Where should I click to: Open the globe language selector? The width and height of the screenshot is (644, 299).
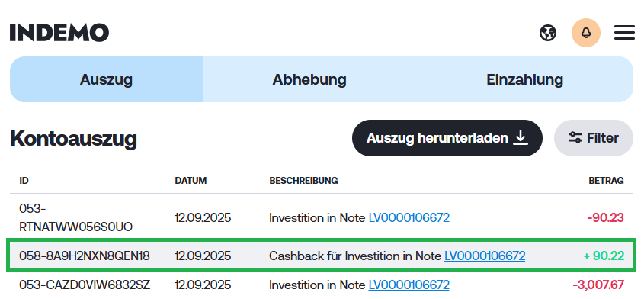pos(547,33)
